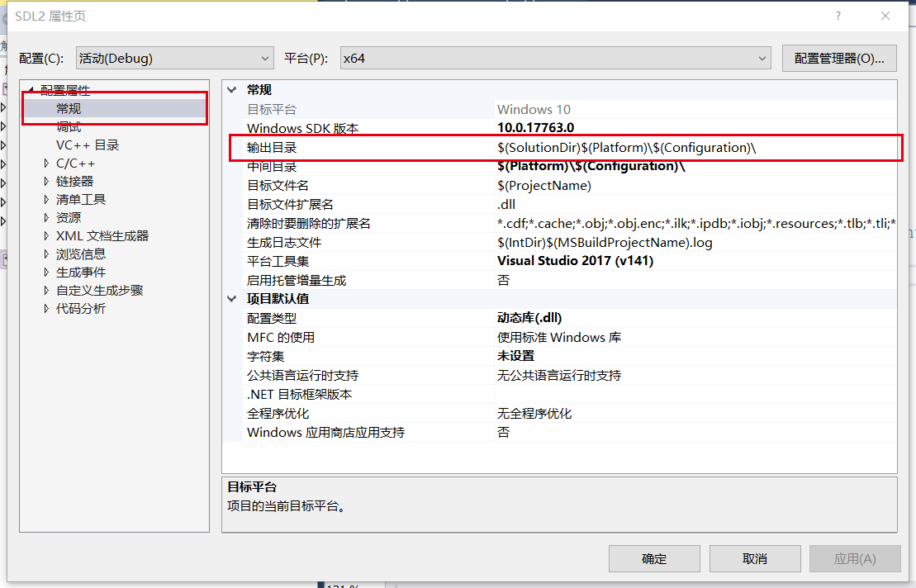
Task: Expand the 清单工具 tree node
Action: coord(46,200)
